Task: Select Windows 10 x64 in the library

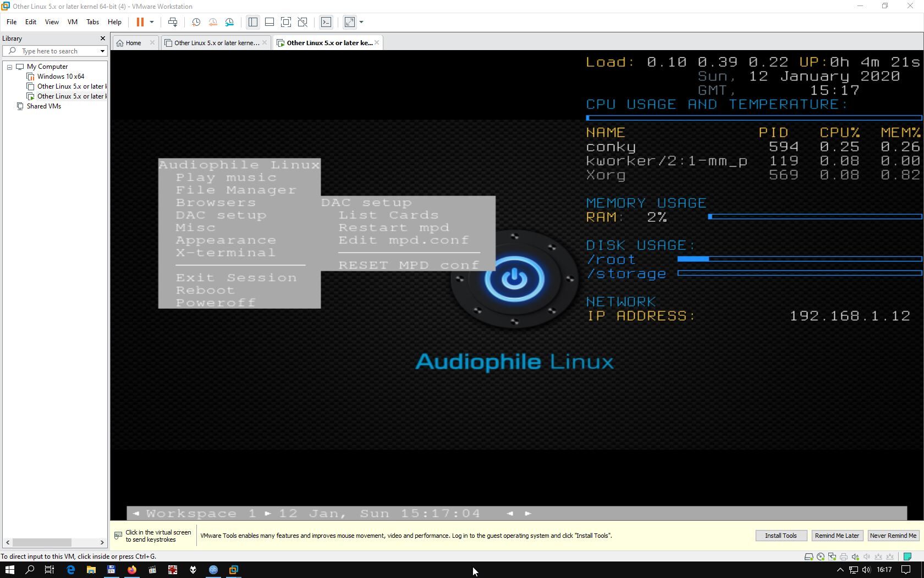Action: (x=61, y=77)
